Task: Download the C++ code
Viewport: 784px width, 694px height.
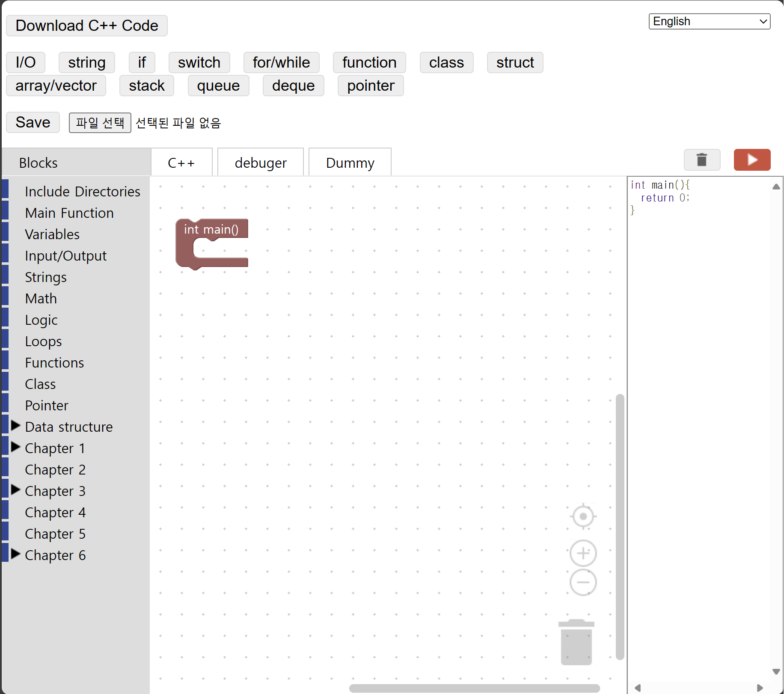Action: (87, 26)
